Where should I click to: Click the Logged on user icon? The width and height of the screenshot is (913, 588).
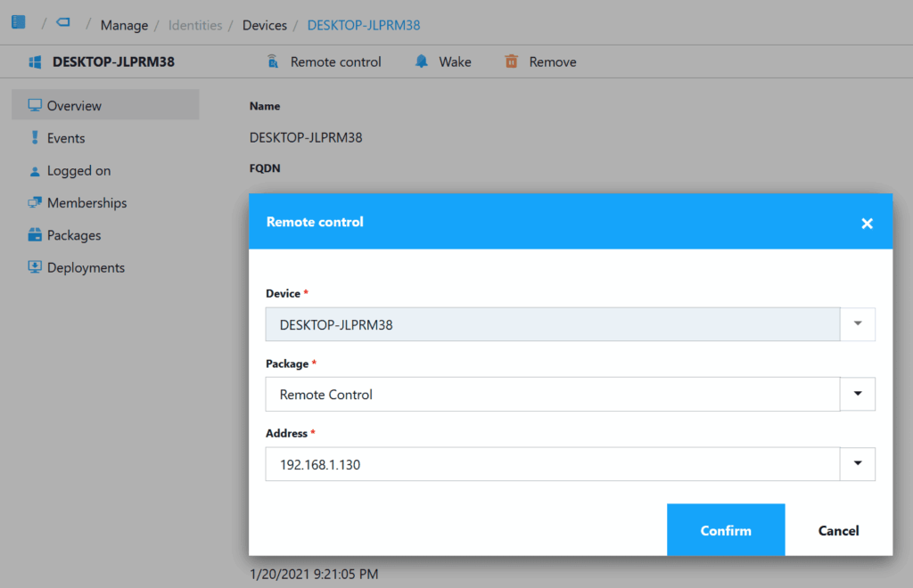click(35, 171)
